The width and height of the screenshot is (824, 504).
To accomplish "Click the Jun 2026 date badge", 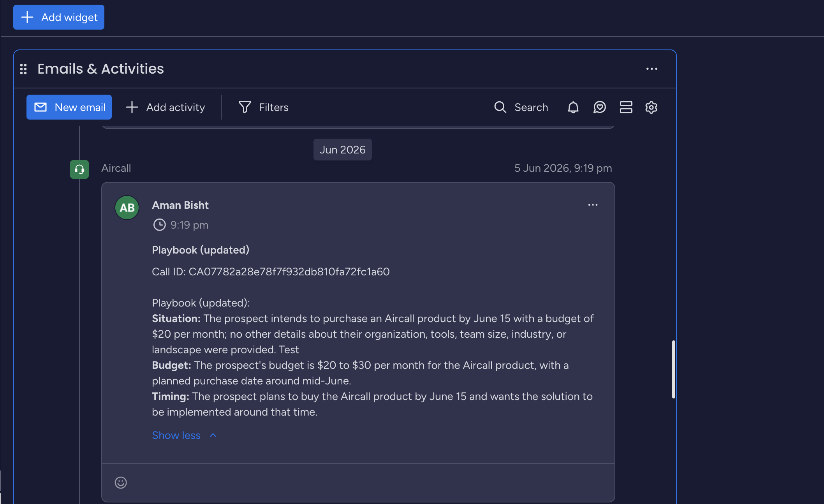I will tap(343, 150).
